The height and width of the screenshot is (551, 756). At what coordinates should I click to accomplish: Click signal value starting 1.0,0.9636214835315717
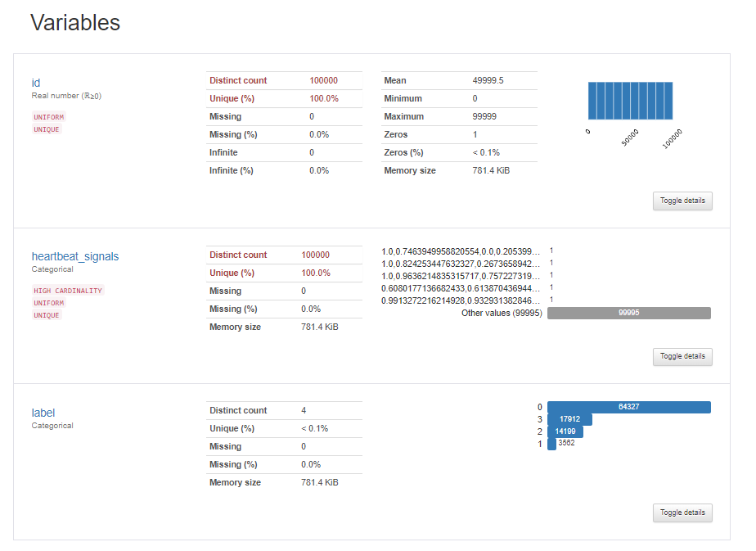coord(461,276)
